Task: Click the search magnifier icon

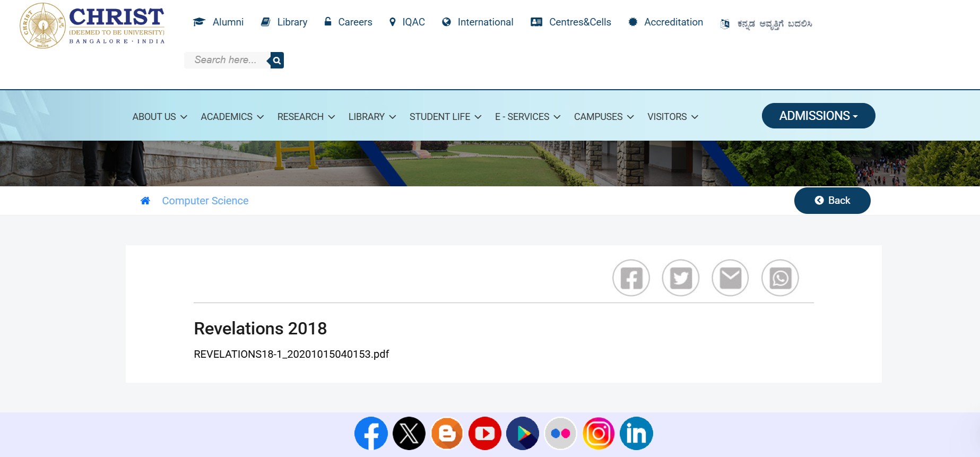Action: click(x=276, y=61)
